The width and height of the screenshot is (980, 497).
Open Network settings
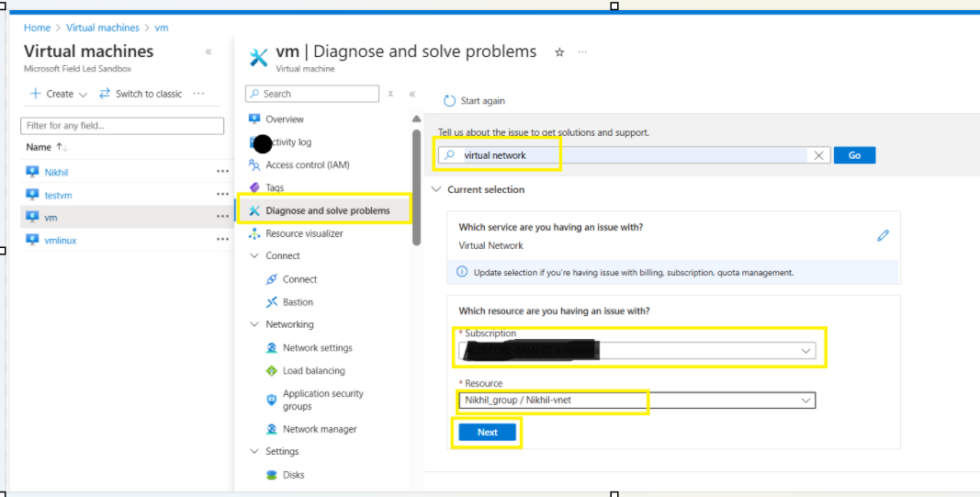(318, 347)
